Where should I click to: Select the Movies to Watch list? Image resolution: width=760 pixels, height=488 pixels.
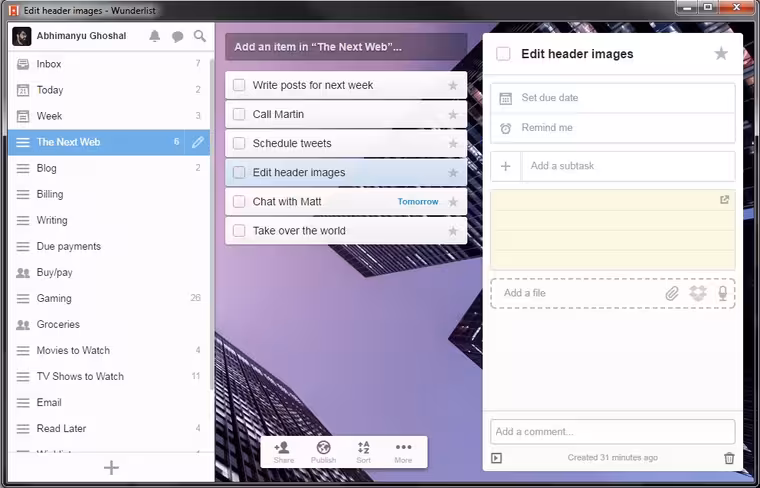(x=109, y=351)
